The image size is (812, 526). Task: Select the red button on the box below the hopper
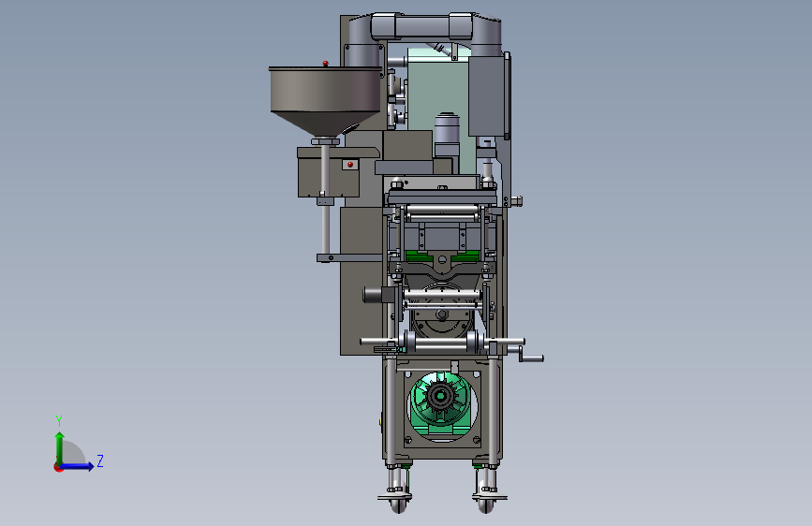350,165
